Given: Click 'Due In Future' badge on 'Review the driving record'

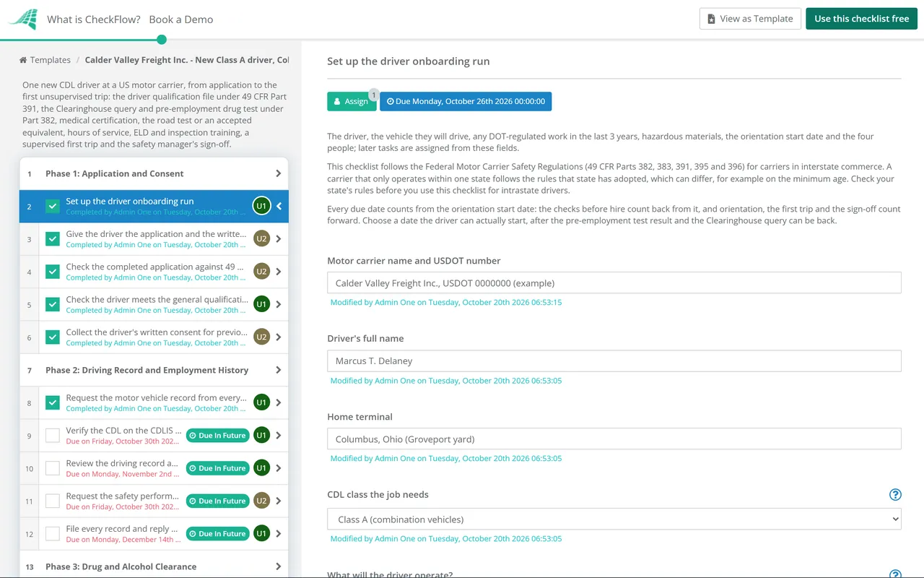Looking at the screenshot, I should click(217, 468).
